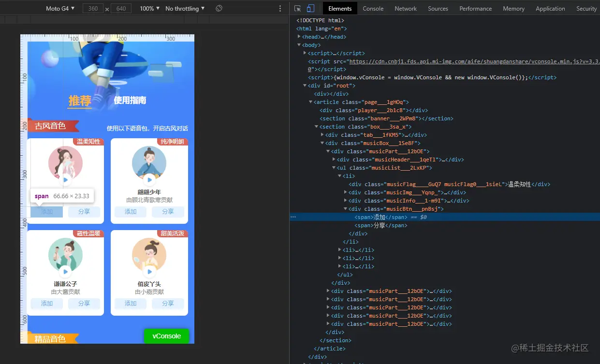This screenshot has width=600, height=364.
Task: Expand the musicImg___Yqnp_ node
Action: (346, 192)
